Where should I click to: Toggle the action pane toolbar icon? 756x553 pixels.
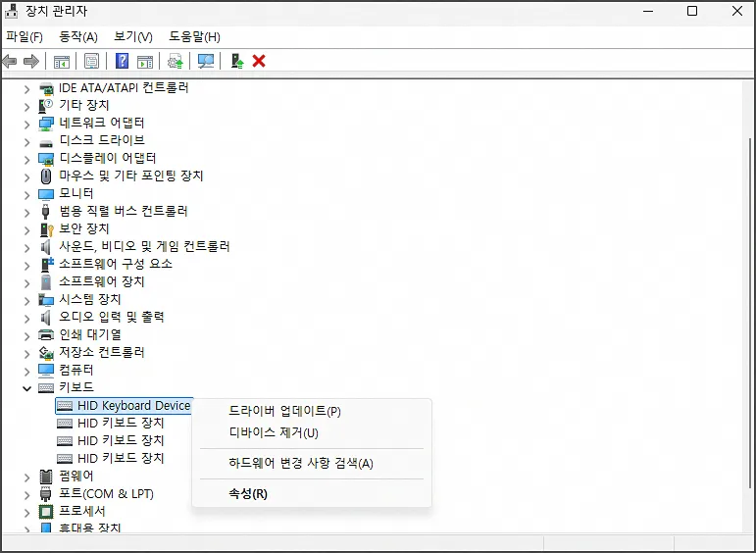145,61
